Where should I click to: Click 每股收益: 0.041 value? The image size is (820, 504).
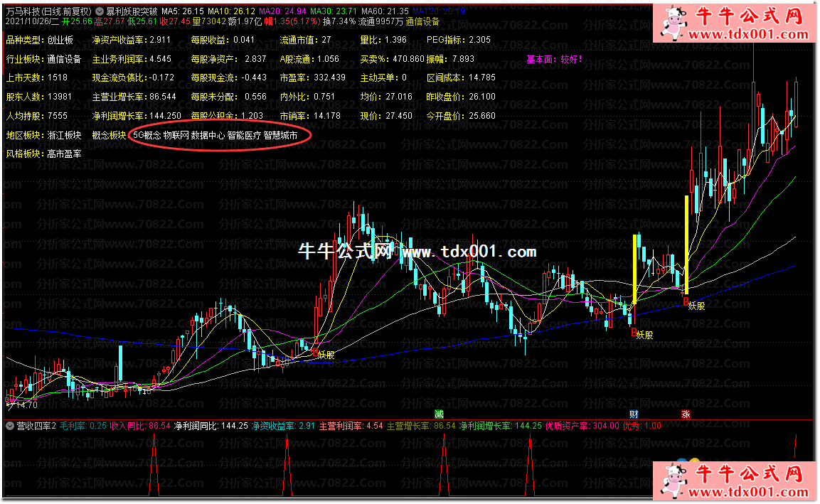click(x=223, y=41)
